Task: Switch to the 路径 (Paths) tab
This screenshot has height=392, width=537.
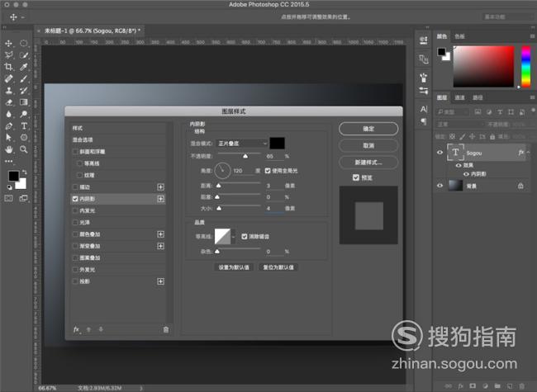Action: pos(478,97)
